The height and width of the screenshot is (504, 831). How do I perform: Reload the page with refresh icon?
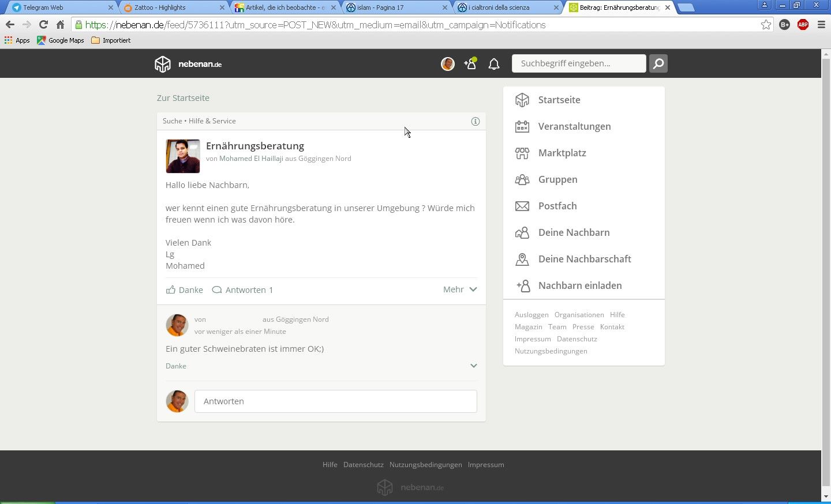pos(43,25)
